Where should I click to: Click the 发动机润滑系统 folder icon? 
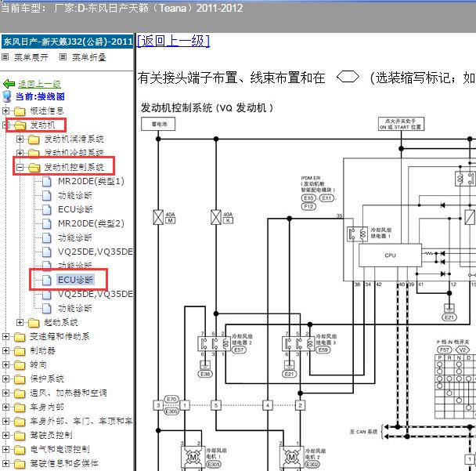[x=34, y=139]
